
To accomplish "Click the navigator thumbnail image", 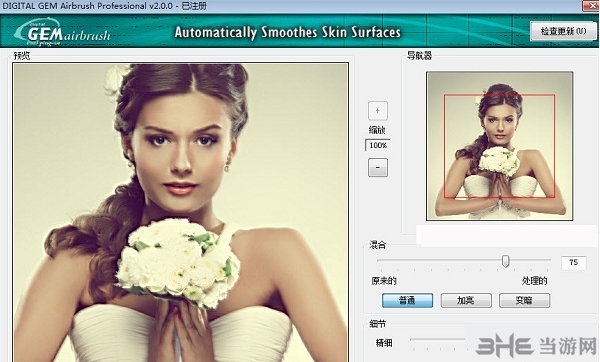I will [499, 146].
